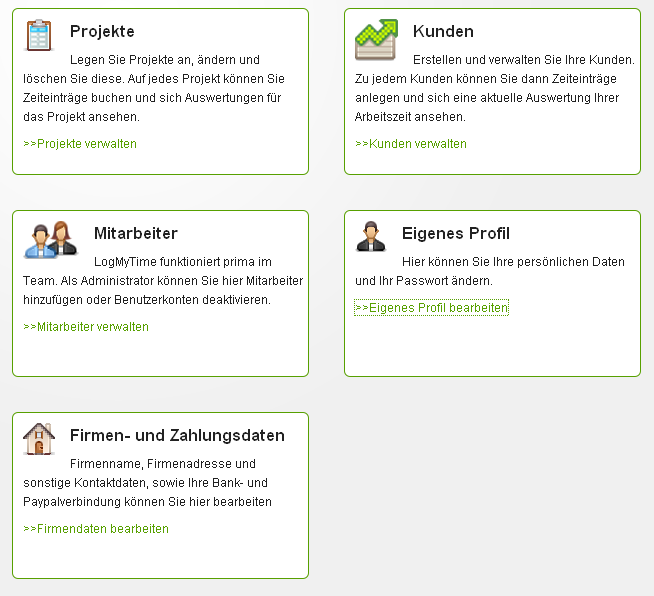Click the Projekte heading
Screen dimensions: 654x596
coord(102,31)
